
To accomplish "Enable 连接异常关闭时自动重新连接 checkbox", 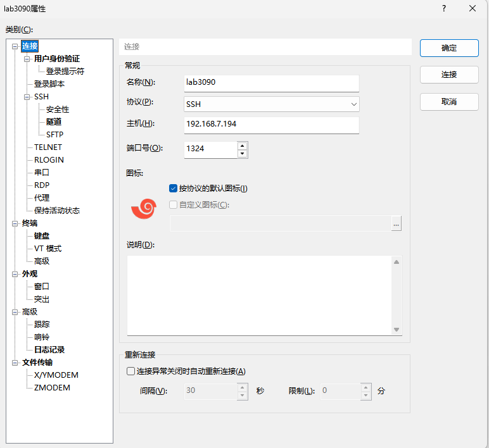I will tap(130, 371).
